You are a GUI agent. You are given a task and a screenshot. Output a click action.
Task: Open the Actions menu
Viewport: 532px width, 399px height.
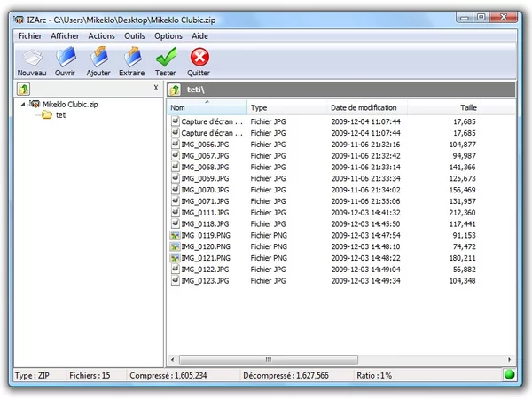pyautogui.click(x=101, y=36)
